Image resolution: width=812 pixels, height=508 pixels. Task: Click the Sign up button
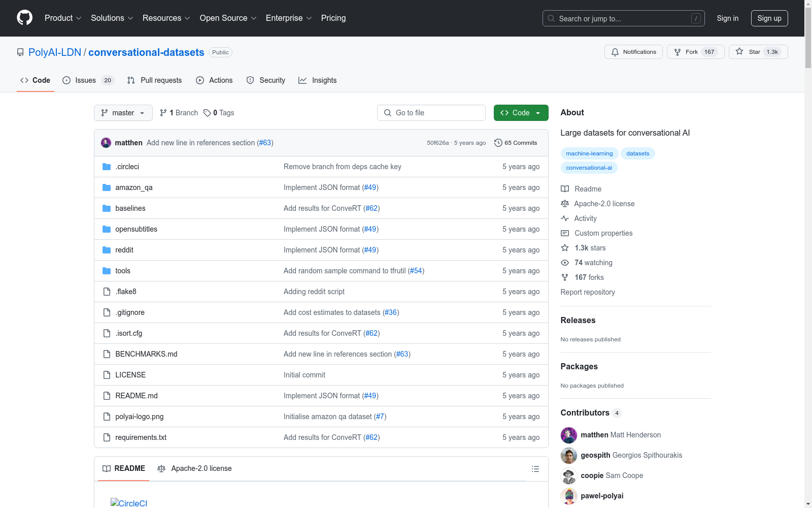click(769, 18)
